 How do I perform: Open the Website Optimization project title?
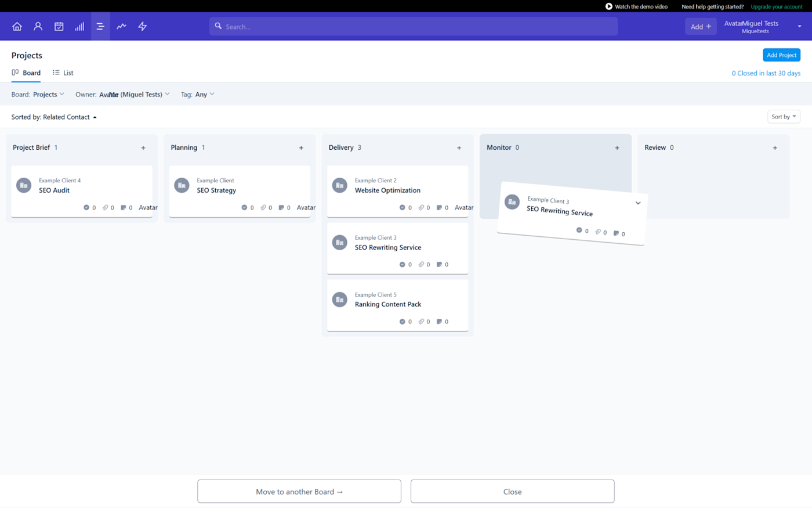pos(387,190)
